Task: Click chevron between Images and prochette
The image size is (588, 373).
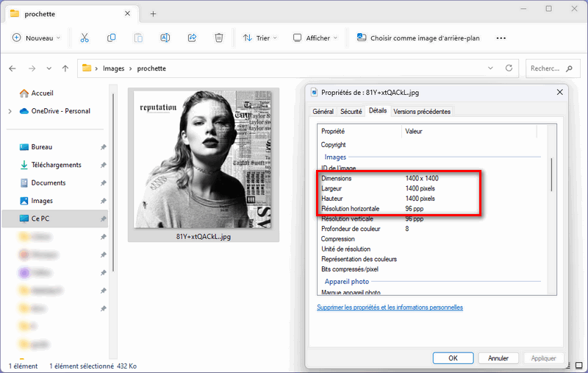Action: [131, 68]
